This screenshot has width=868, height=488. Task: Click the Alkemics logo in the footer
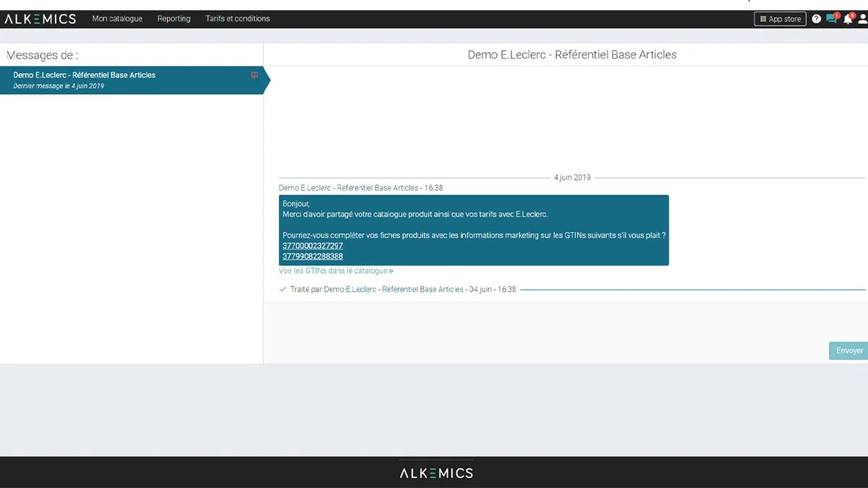(436, 473)
